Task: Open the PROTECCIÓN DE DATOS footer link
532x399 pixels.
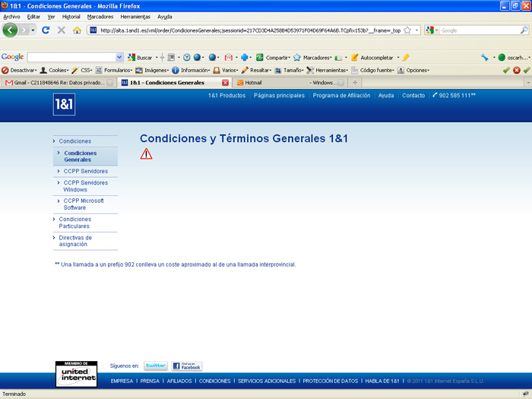Action: 330,381
